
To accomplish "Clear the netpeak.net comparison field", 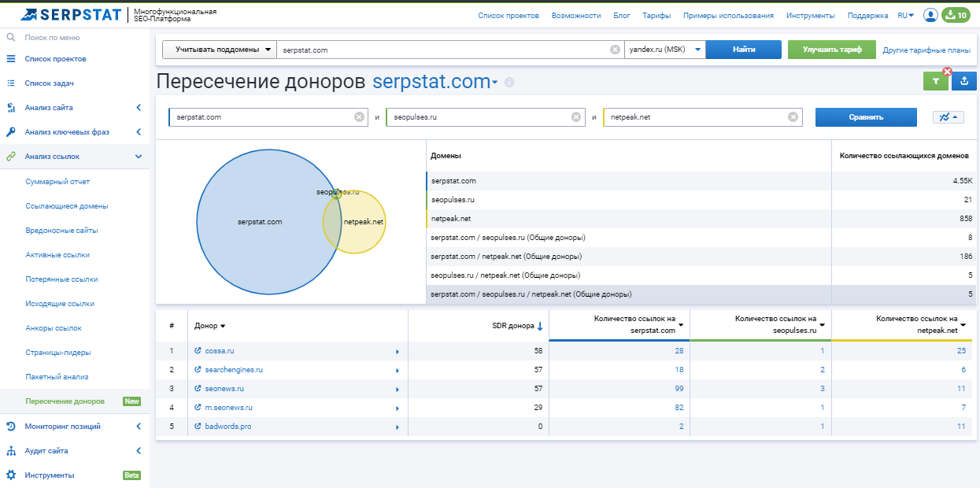I will click(793, 117).
